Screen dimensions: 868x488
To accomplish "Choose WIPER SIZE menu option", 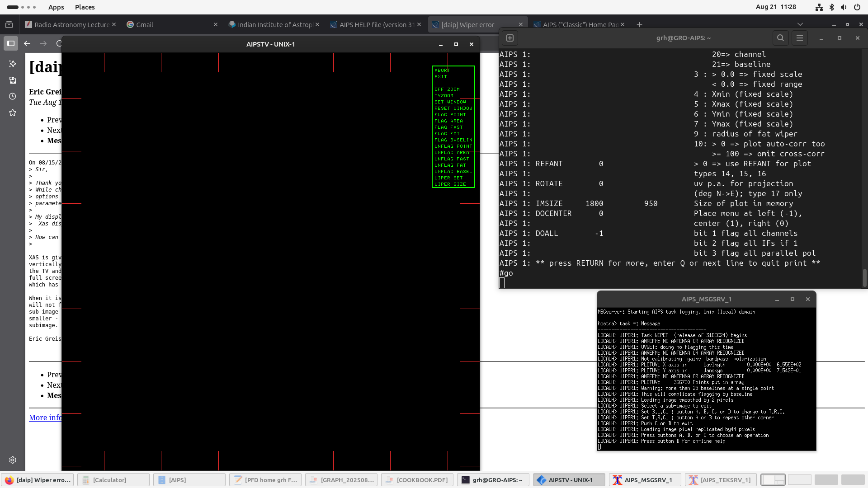I will (x=450, y=184).
